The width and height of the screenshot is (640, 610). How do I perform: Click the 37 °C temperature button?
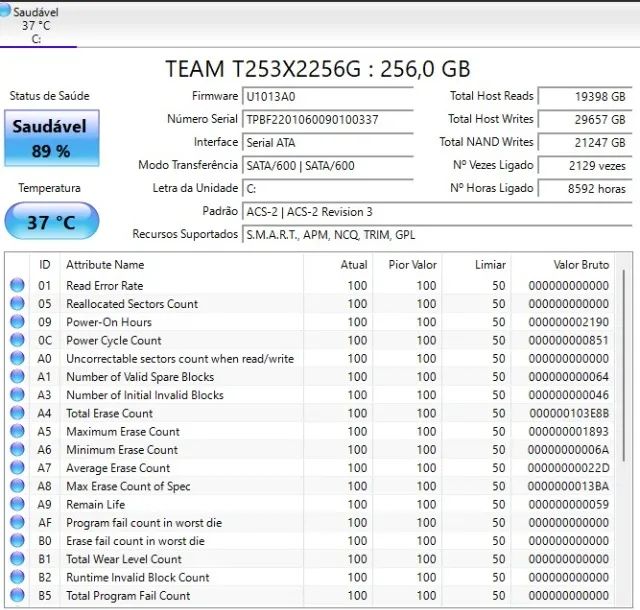(x=51, y=221)
